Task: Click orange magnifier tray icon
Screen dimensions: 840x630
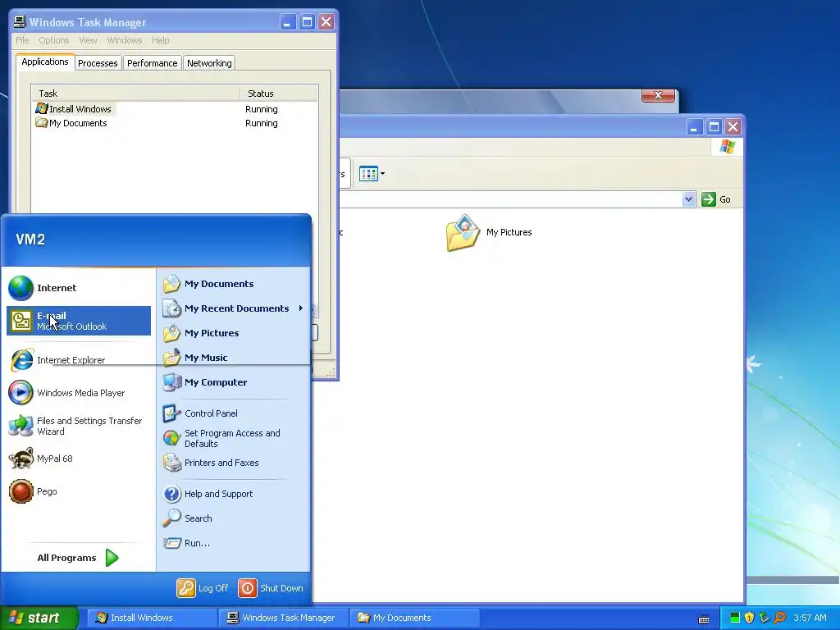Action: coord(779,618)
